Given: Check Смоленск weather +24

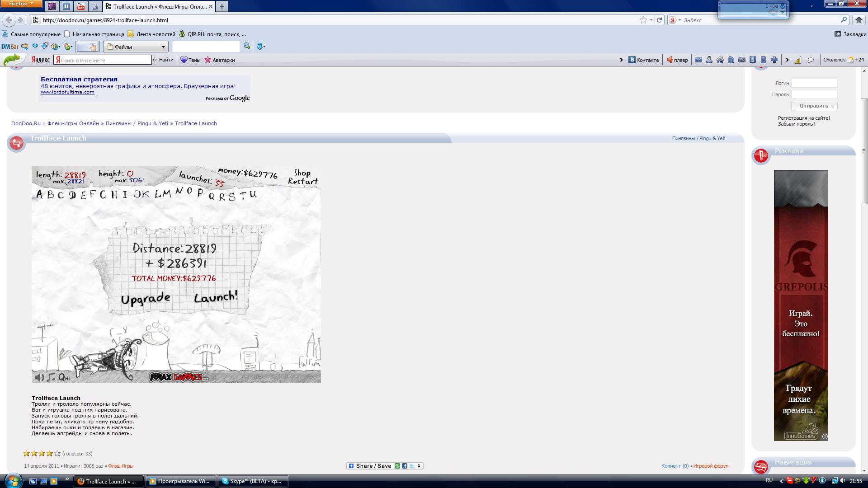Looking at the screenshot, I should (x=843, y=60).
